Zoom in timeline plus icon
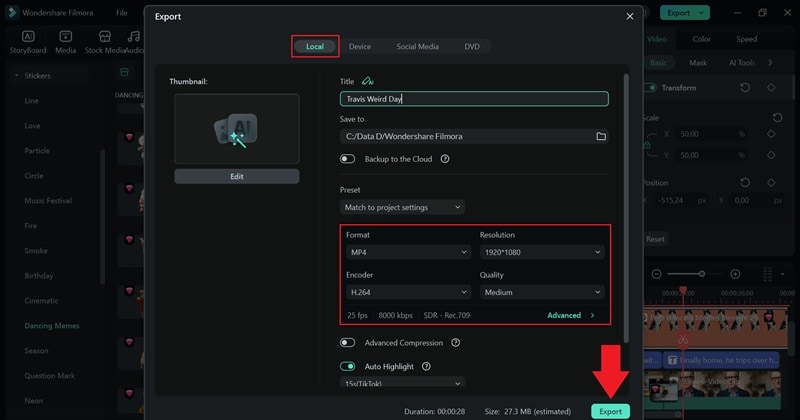 [x=735, y=274]
